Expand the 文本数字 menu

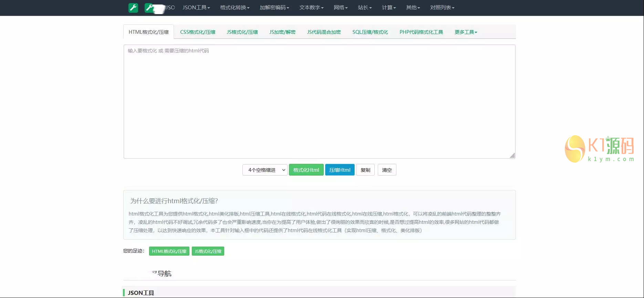(311, 8)
